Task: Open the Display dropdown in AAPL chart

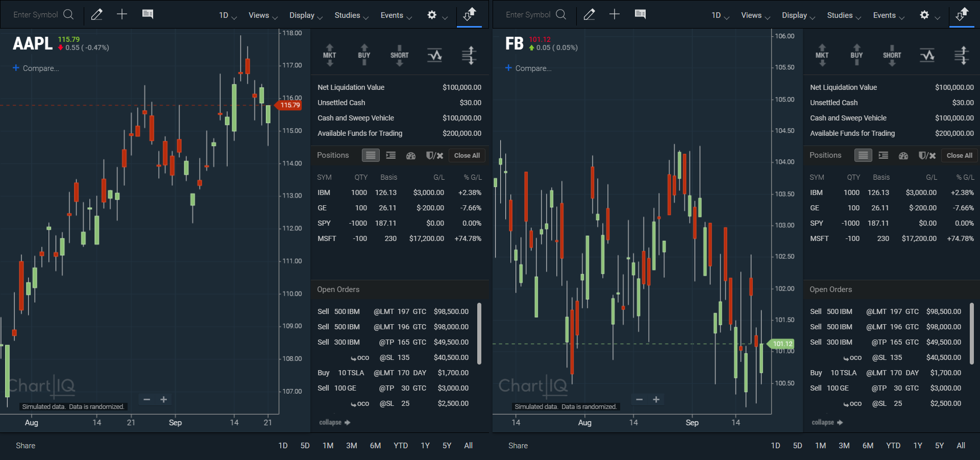Action: (x=306, y=15)
